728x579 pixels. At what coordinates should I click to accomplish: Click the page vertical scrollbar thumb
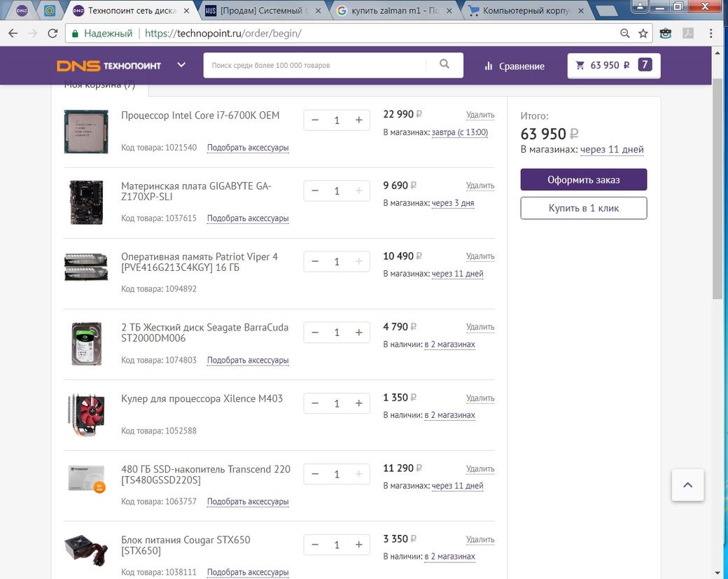[x=717, y=188]
